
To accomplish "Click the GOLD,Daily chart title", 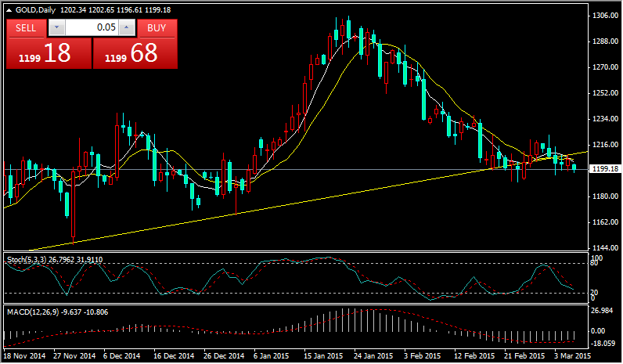I will pos(36,10).
